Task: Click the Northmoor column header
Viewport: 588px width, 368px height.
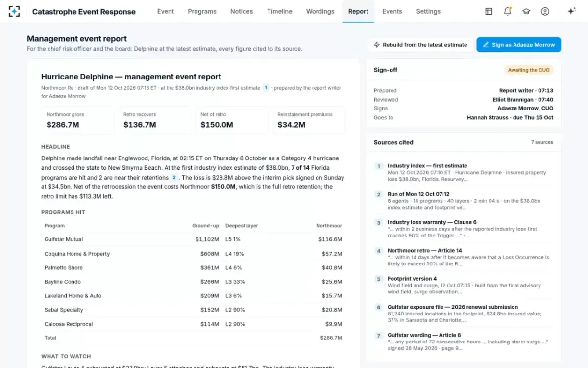Action: click(x=329, y=226)
